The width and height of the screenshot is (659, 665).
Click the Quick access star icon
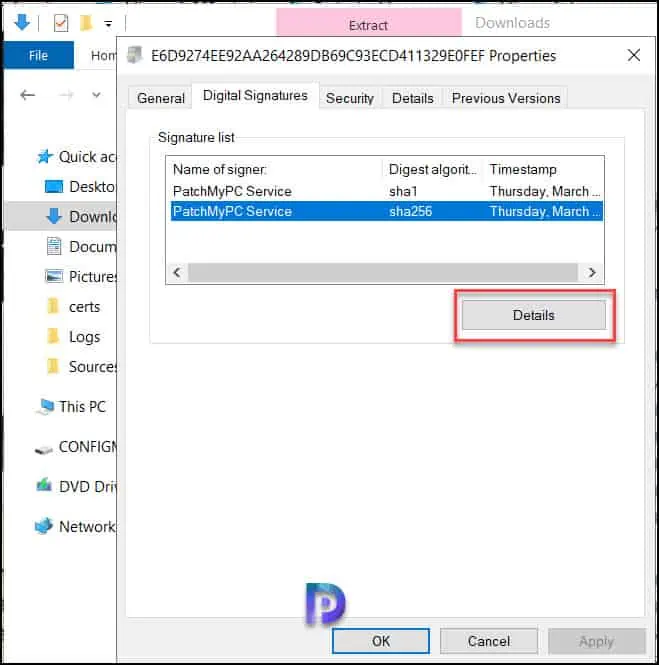click(x=45, y=156)
